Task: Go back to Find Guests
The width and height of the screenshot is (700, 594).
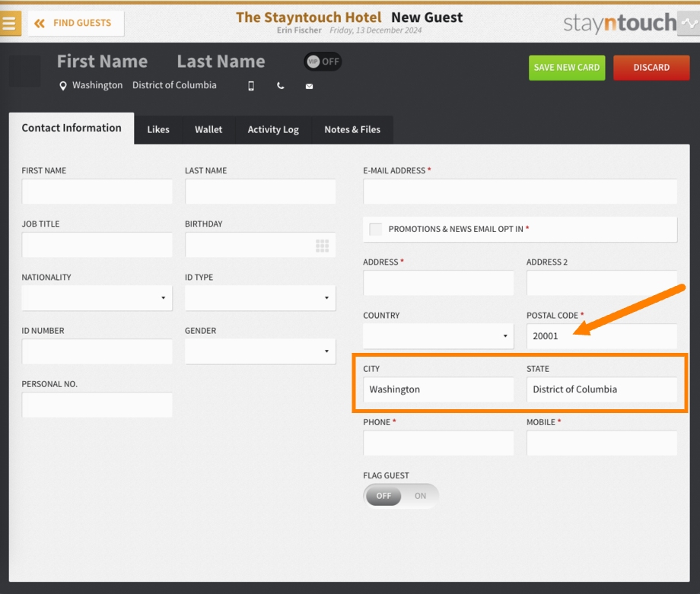Action: (x=76, y=24)
